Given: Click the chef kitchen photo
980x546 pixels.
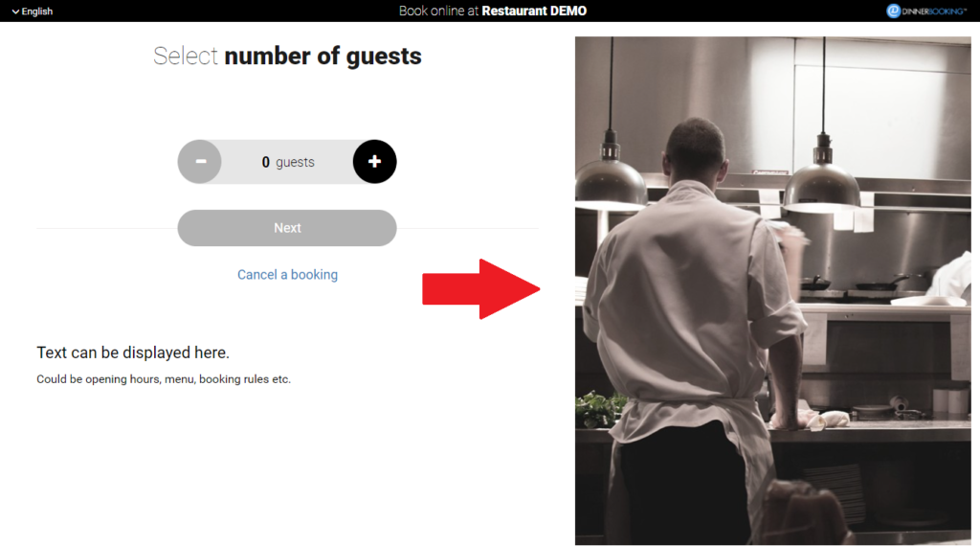Looking at the screenshot, I should pyautogui.click(x=773, y=290).
